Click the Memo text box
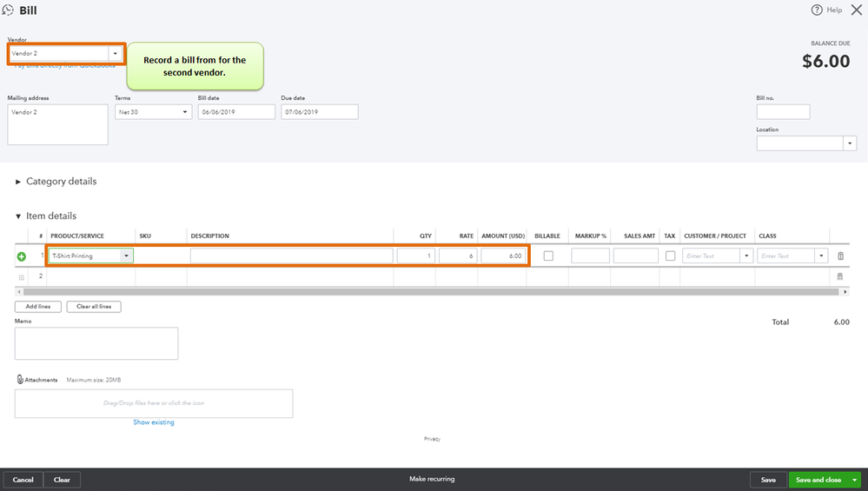868x491 pixels. tap(96, 343)
